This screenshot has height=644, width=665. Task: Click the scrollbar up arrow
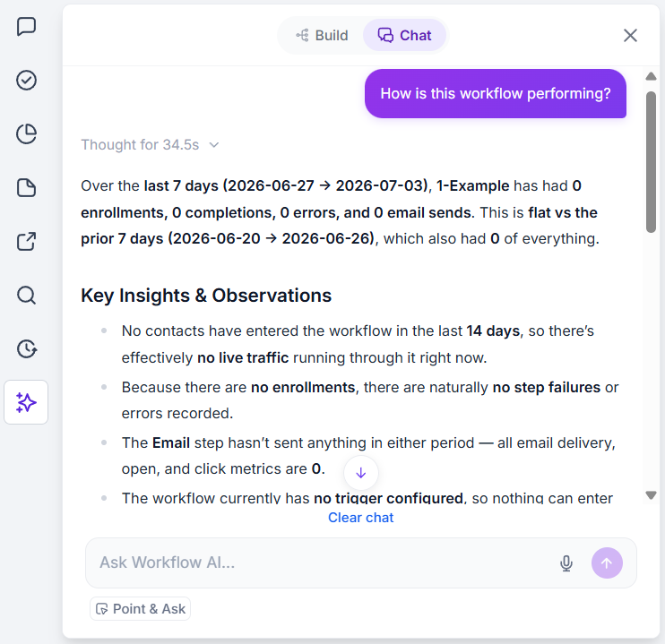tap(651, 76)
